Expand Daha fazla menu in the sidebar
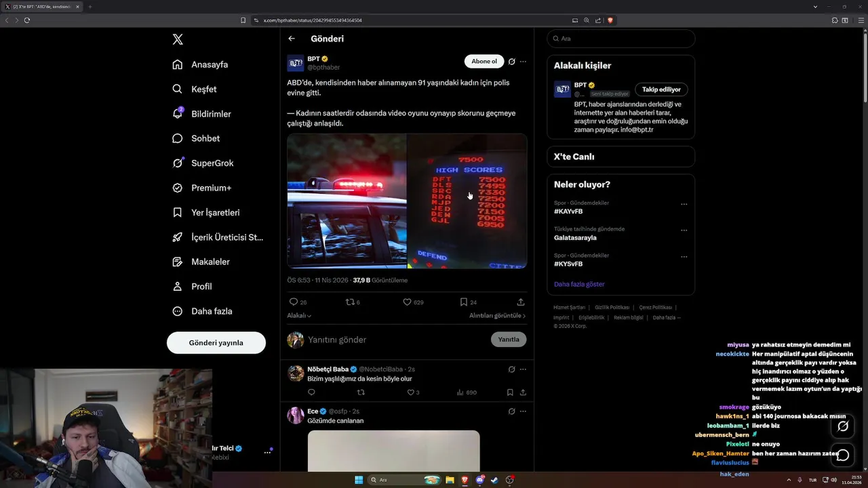Image resolution: width=868 pixels, height=488 pixels. (x=202, y=311)
